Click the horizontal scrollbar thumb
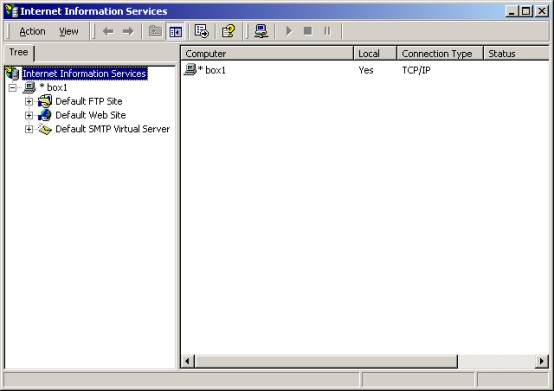This screenshot has width=554, height=391. (x=326, y=361)
